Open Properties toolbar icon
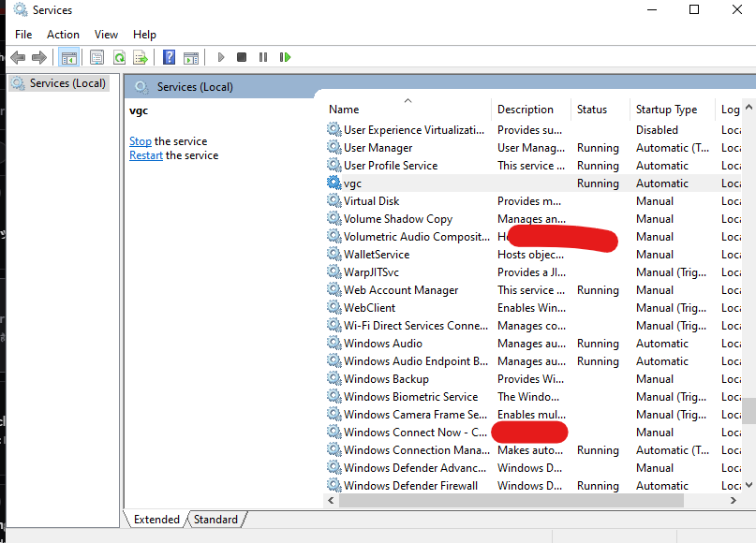This screenshot has height=543, width=756. [96, 57]
